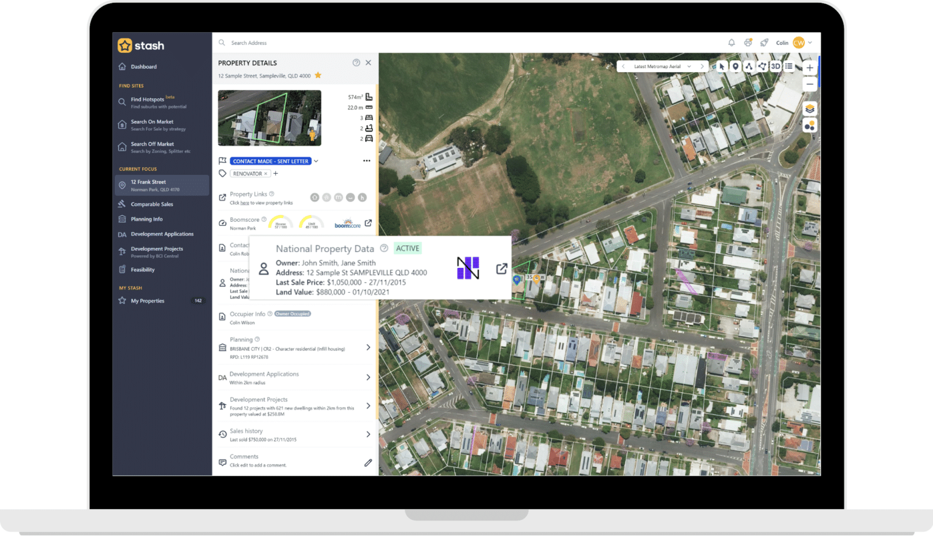Remove the RENOVATOR tag
Image resolution: width=933 pixels, height=560 pixels.
pos(265,174)
